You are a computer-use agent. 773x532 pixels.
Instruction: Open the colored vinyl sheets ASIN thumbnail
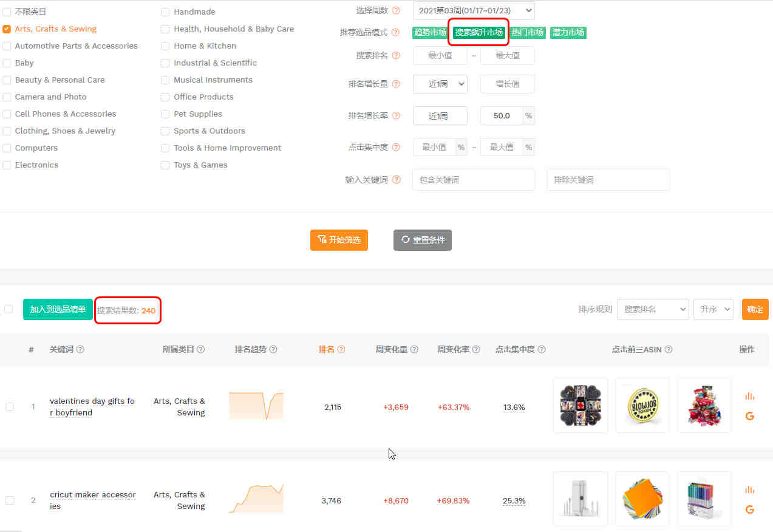click(642, 499)
